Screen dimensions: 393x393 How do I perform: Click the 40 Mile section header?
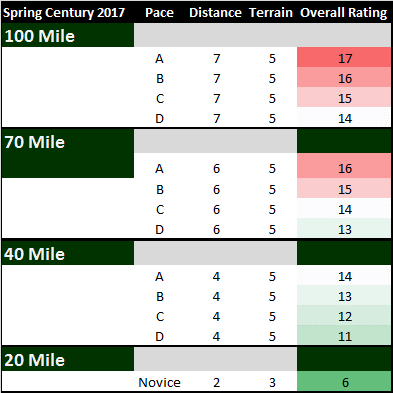[68, 253]
